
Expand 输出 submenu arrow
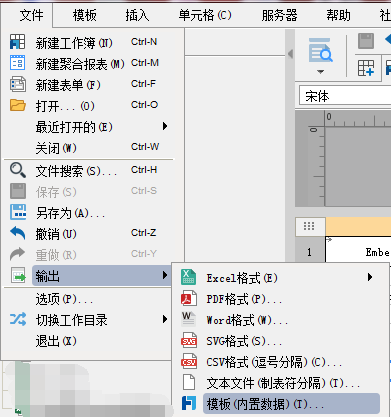coord(165,275)
